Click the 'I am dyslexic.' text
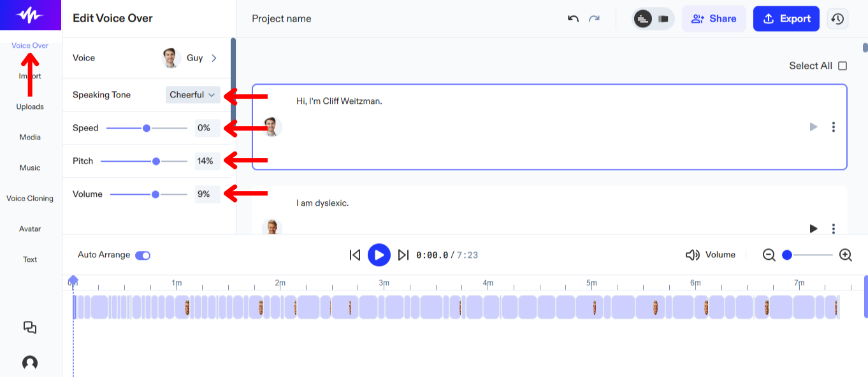868x377 pixels. [x=322, y=203]
